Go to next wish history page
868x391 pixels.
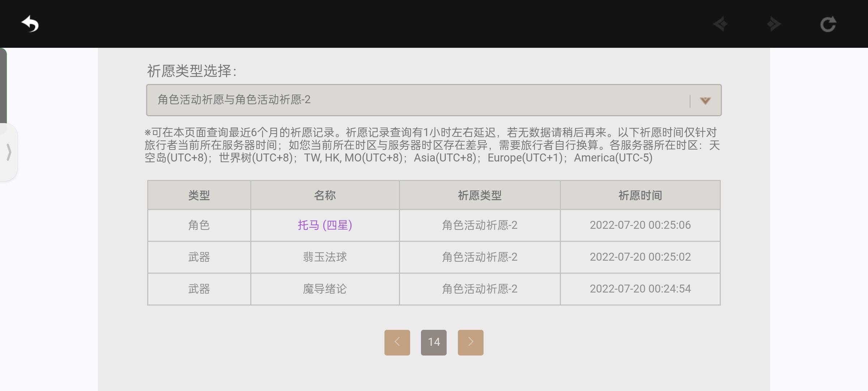[470, 342]
